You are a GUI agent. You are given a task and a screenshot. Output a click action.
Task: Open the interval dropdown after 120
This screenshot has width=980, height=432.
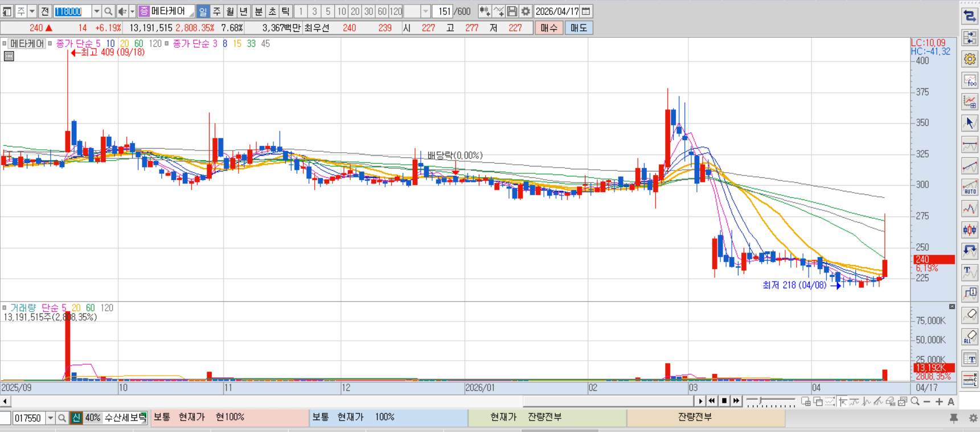[425, 11]
